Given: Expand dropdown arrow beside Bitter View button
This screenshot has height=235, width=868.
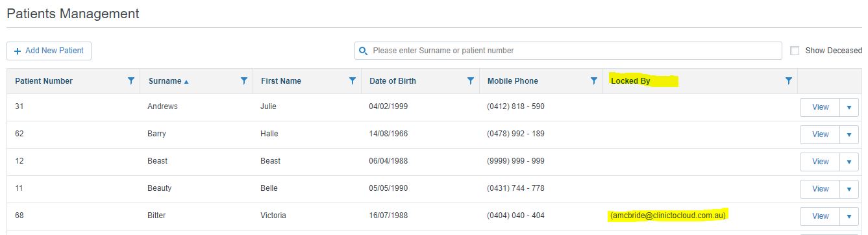Looking at the screenshot, I should tap(849, 216).
